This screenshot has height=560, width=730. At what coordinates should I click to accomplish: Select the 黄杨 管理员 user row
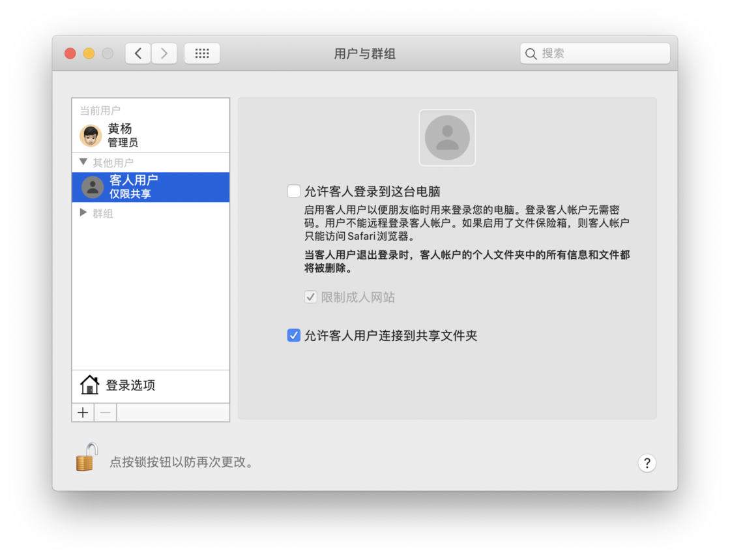(151, 135)
